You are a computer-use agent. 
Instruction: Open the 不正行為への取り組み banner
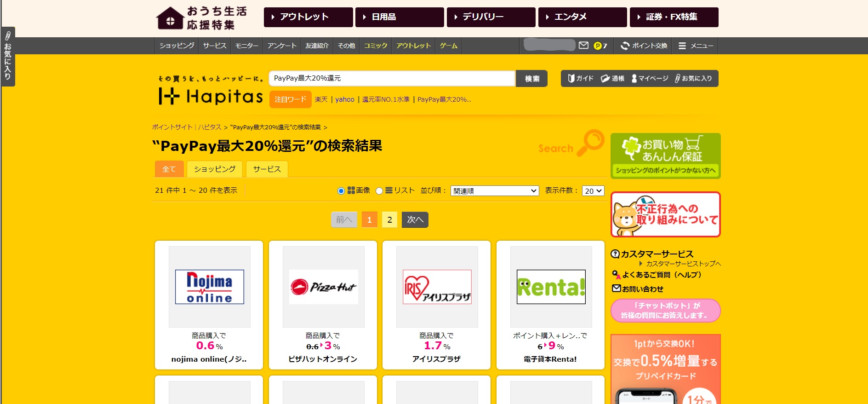tap(665, 214)
